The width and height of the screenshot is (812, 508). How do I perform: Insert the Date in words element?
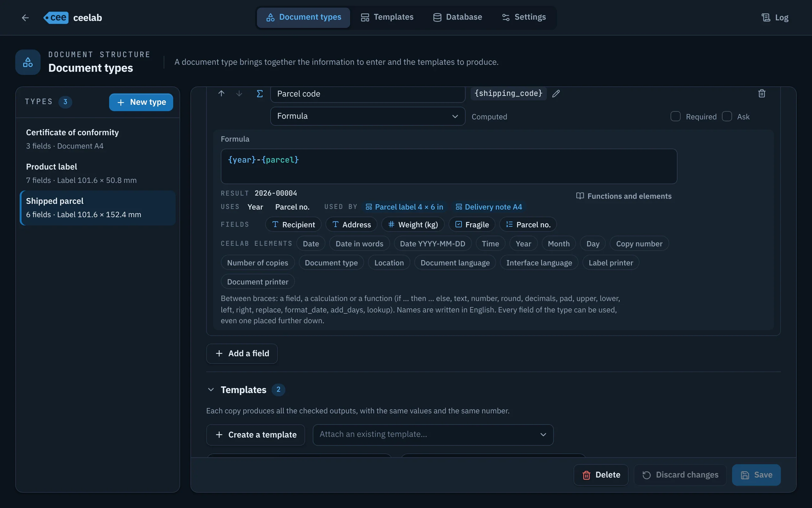(359, 244)
